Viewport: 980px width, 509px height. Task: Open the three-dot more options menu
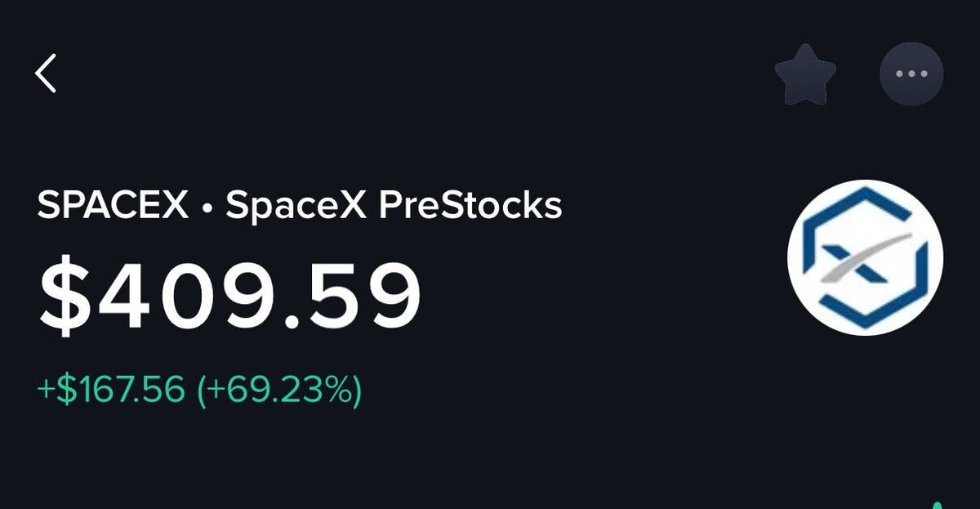pos(911,74)
